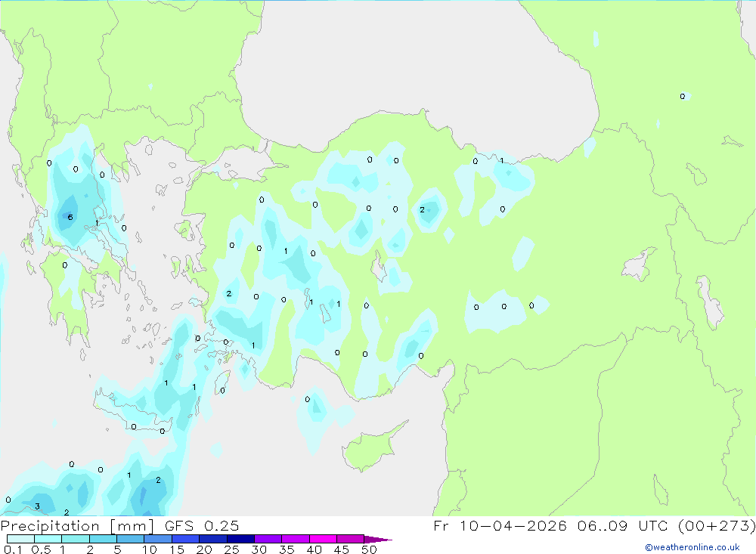Click the 0.5–1 mm legend color swatch
Viewport: 756px width, 554px height.
(x=48, y=539)
